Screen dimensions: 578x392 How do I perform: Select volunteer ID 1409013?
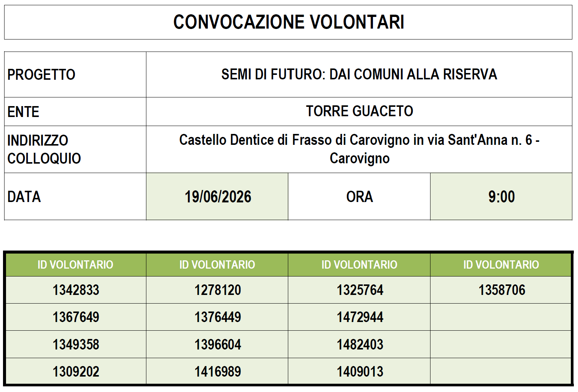359,371
